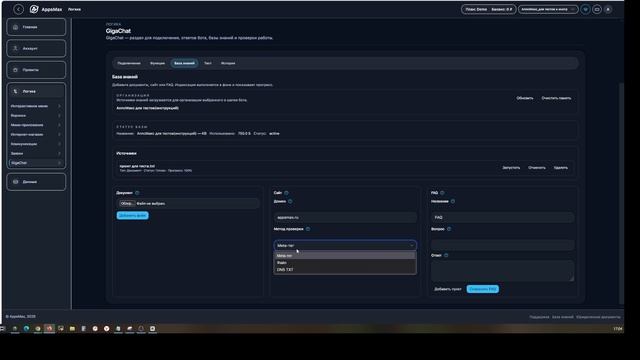Switch to the Функции tab
Screen dimensions: 640x360
point(157,63)
